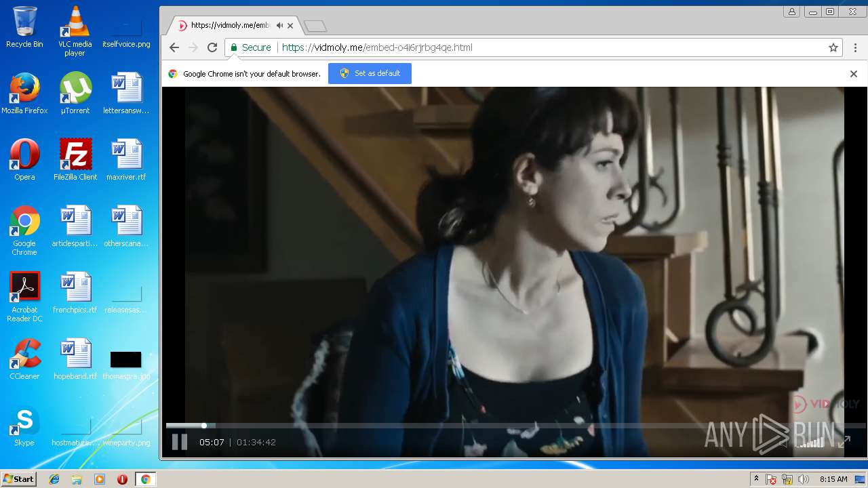Select the Mozilla Firefox desktop icon

pyautogui.click(x=24, y=94)
